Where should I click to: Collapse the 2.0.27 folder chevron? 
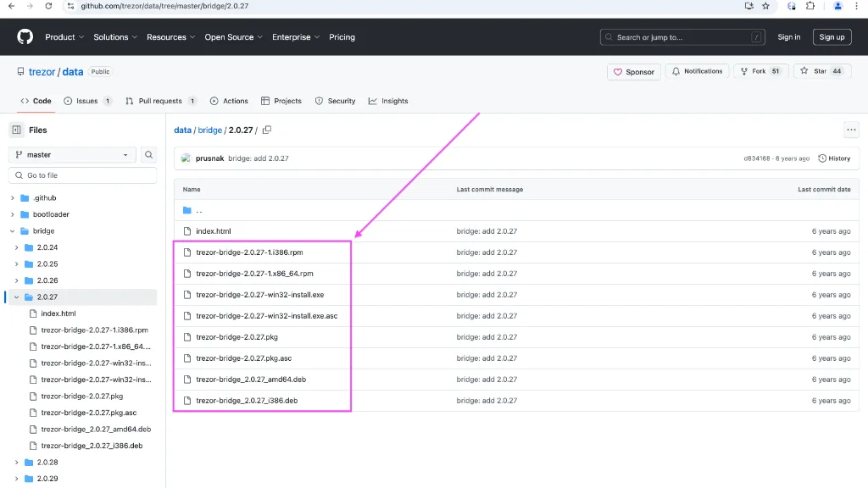coord(17,297)
